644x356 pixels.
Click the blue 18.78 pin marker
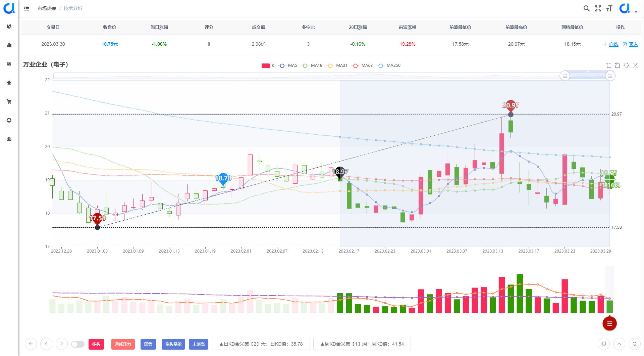(223, 179)
